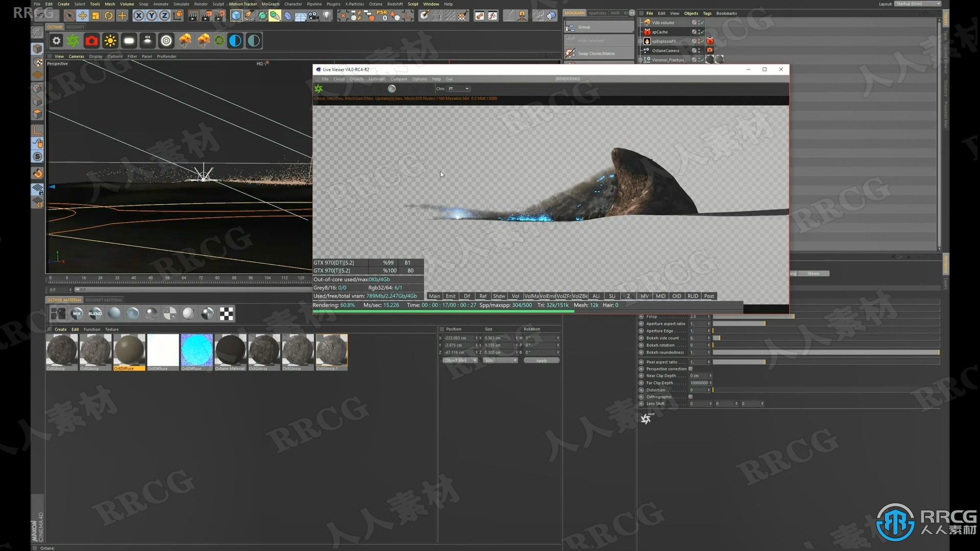Open Object (Rel) coordinate dropdown

[459, 360]
